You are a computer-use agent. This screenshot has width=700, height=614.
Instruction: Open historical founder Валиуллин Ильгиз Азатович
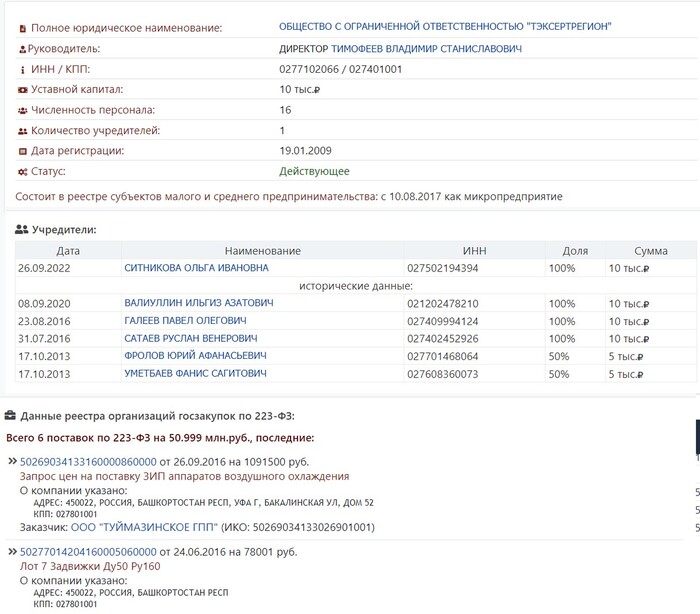tap(196, 304)
